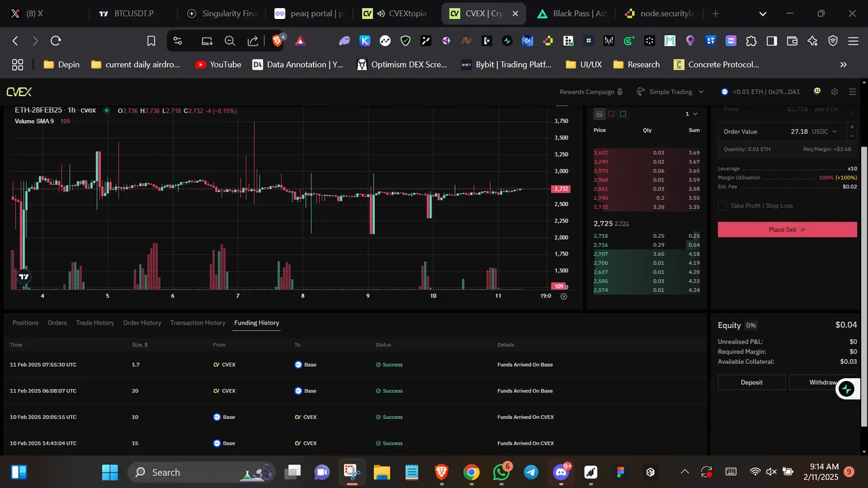Open the notifications icon with yellow badge

(x=818, y=91)
